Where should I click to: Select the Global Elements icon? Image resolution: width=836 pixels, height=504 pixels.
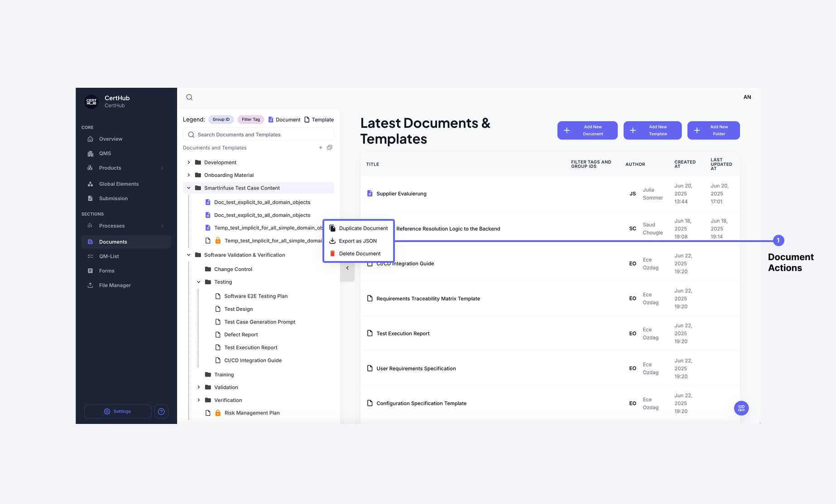pos(91,184)
